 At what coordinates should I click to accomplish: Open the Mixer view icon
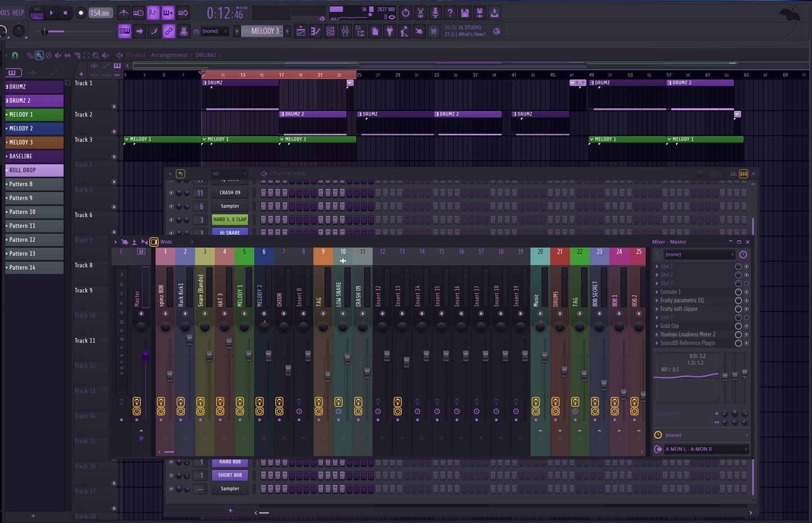pos(345,31)
